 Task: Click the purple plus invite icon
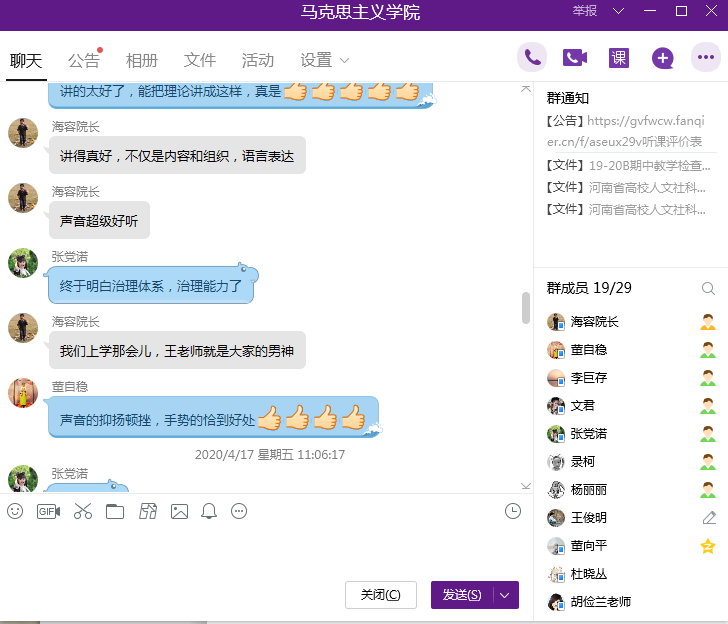point(662,58)
